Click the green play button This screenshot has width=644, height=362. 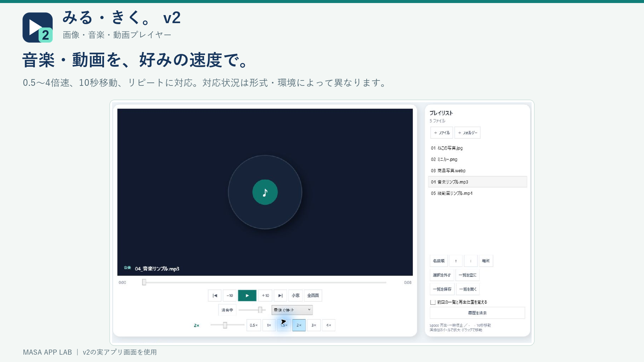247,295
